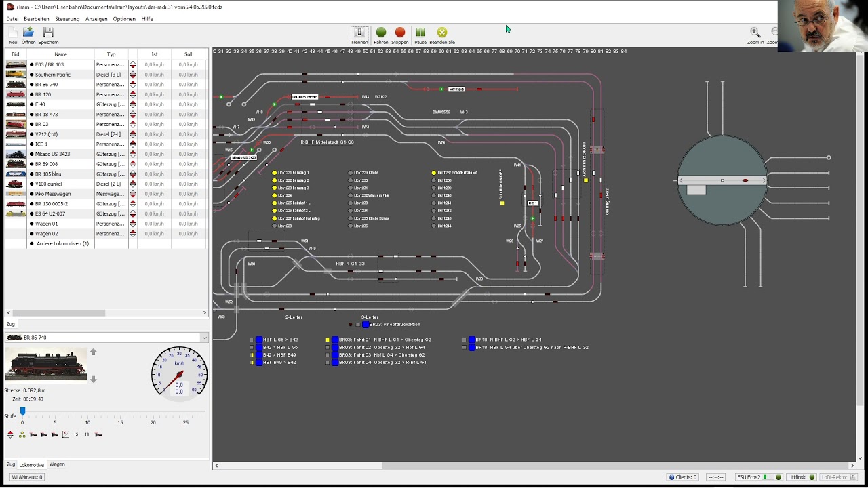Screen dimensions: 868x488
Task: Open the Steuerung menu
Action: pyautogui.click(x=67, y=19)
